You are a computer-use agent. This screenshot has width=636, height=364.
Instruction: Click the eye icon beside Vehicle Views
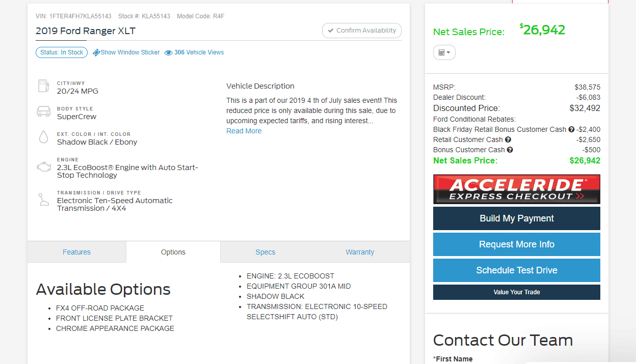tap(169, 53)
